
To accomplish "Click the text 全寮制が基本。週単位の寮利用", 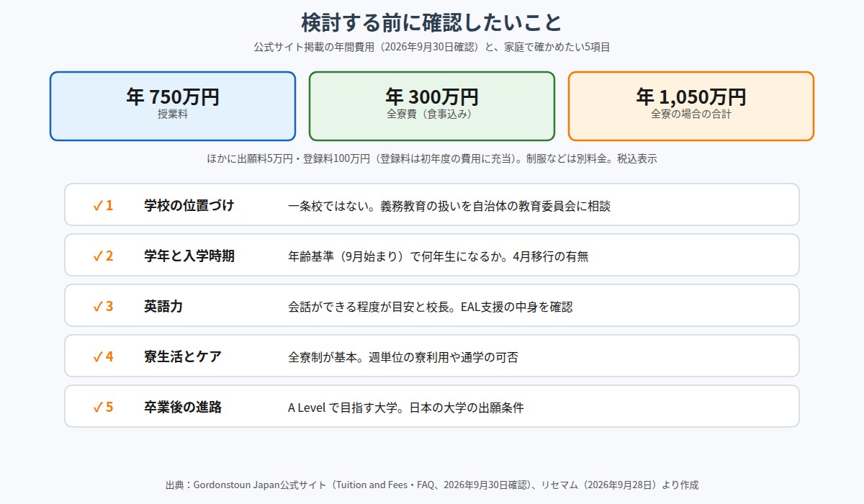I will click(x=369, y=357).
